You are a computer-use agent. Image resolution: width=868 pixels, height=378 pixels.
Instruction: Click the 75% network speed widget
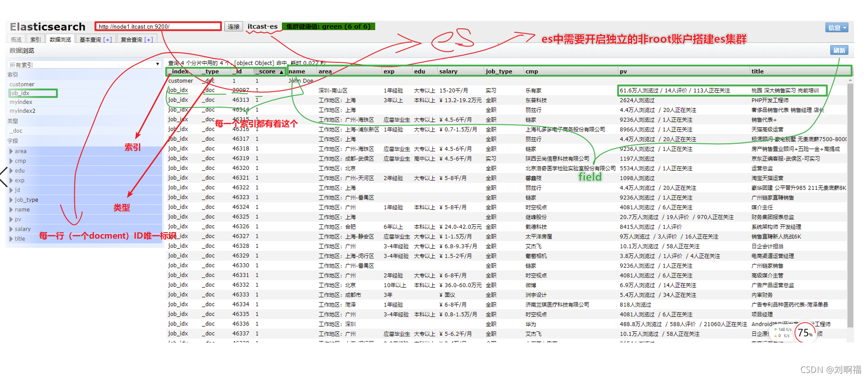806,333
